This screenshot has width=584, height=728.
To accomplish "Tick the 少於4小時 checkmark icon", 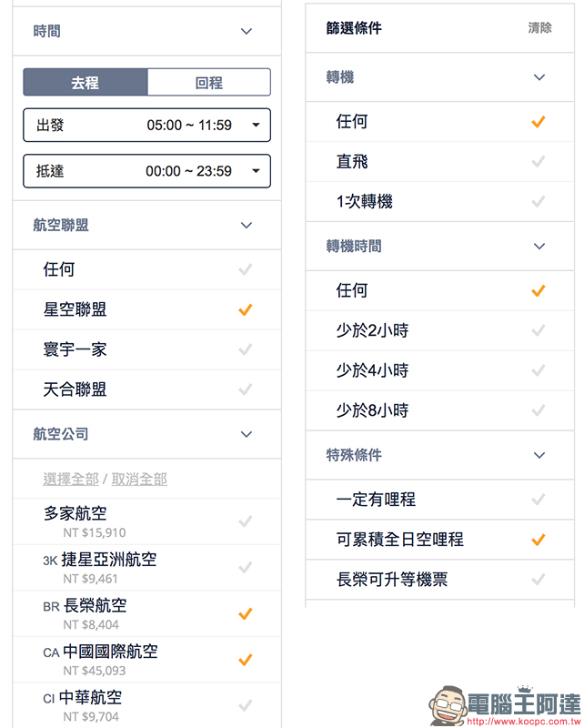I will pos(538,370).
